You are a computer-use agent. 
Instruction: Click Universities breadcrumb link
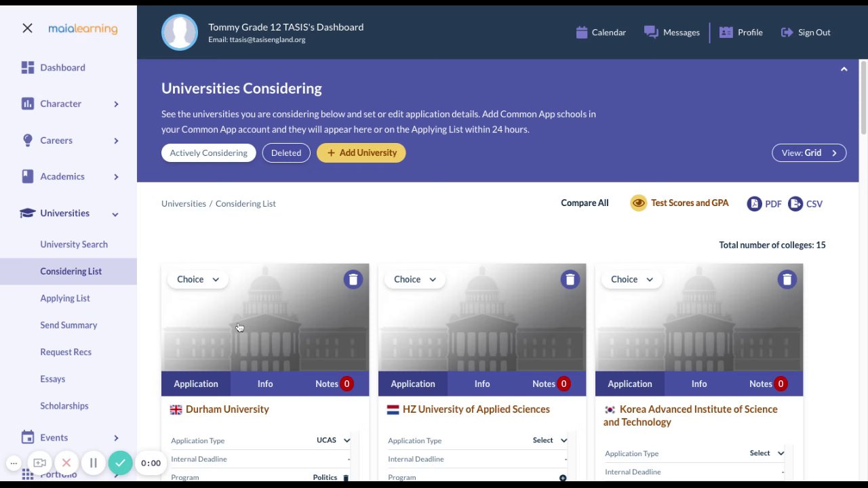tap(184, 203)
